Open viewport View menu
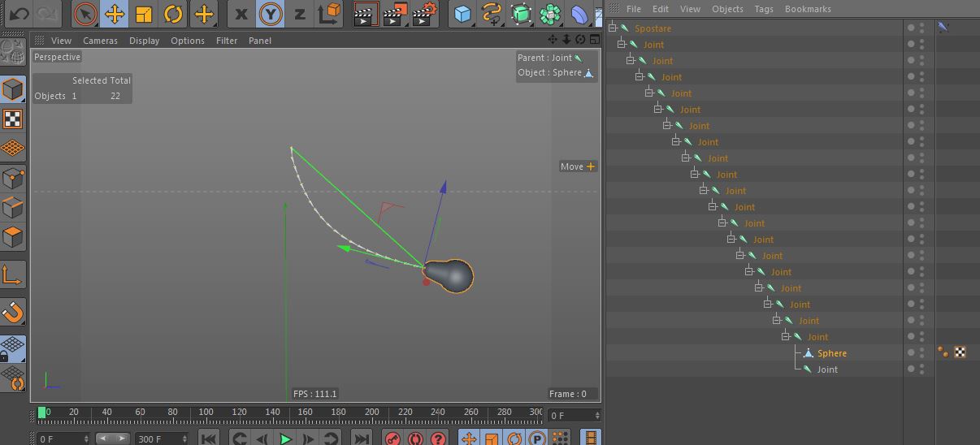The width and height of the screenshot is (980, 445). tap(61, 41)
